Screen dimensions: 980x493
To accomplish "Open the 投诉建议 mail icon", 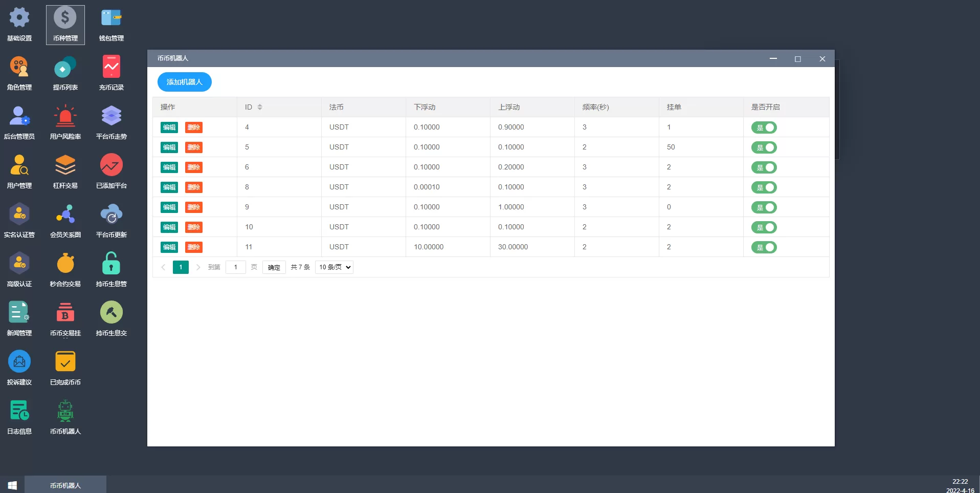I will [19, 362].
